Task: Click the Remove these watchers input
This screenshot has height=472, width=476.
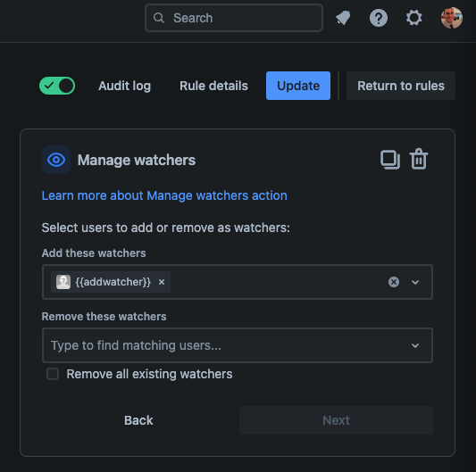Action: (238, 345)
